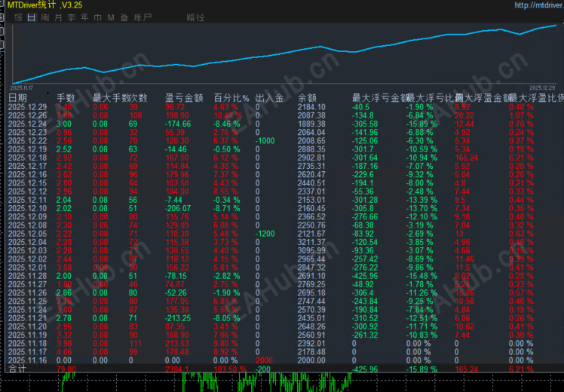The height and width of the screenshot is (392, 564).
Task: Select the 2025.11.16 date cell
Action: coord(27,360)
